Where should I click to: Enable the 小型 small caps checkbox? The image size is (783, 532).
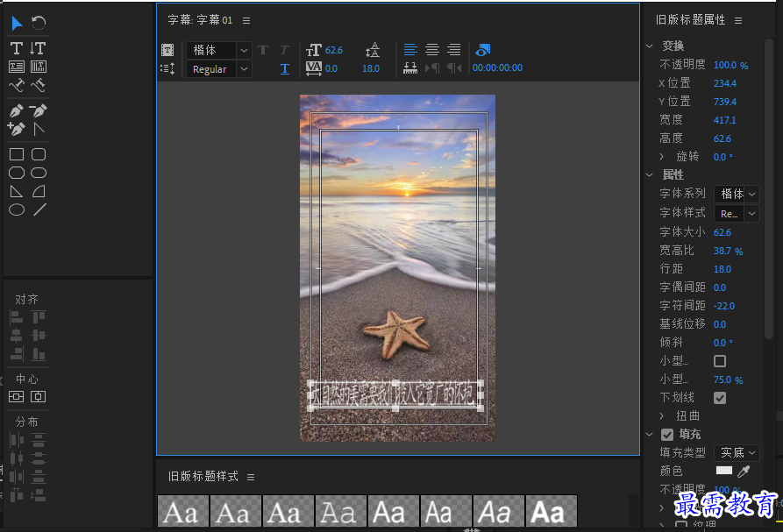pyautogui.click(x=720, y=361)
